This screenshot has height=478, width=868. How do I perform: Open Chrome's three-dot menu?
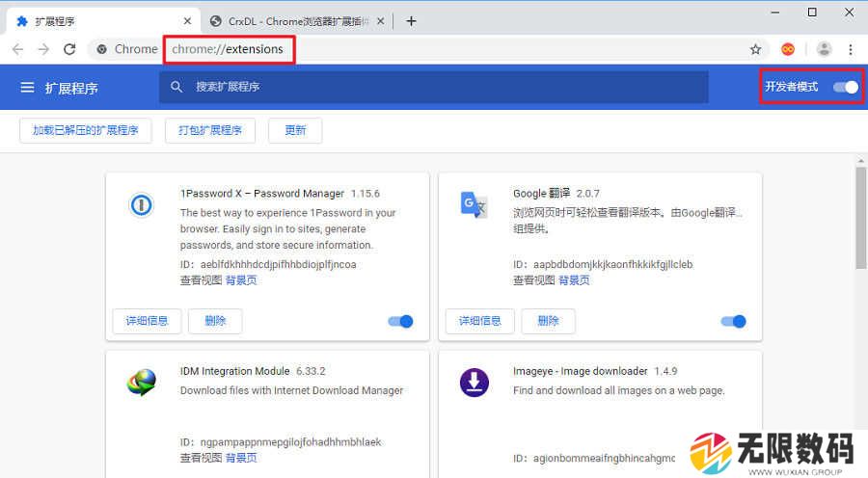851,49
